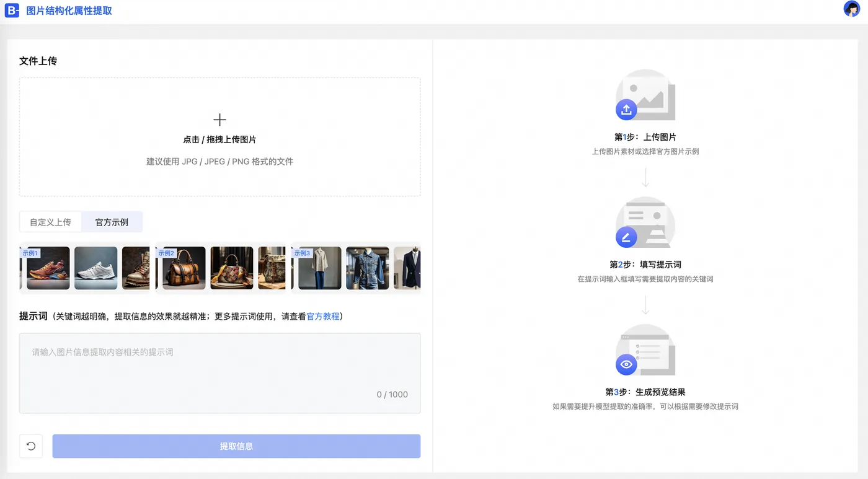Focus the 提示词 prompt text box
This screenshot has width=868, height=479.
[219, 373]
